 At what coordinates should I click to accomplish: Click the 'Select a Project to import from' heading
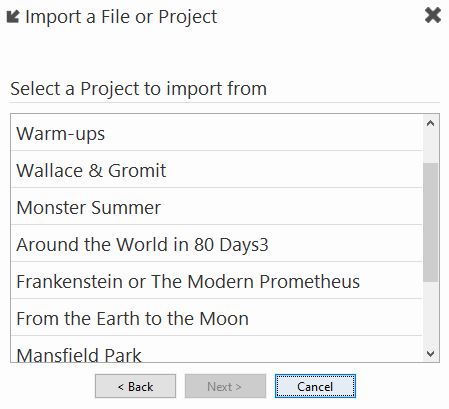[x=138, y=89]
